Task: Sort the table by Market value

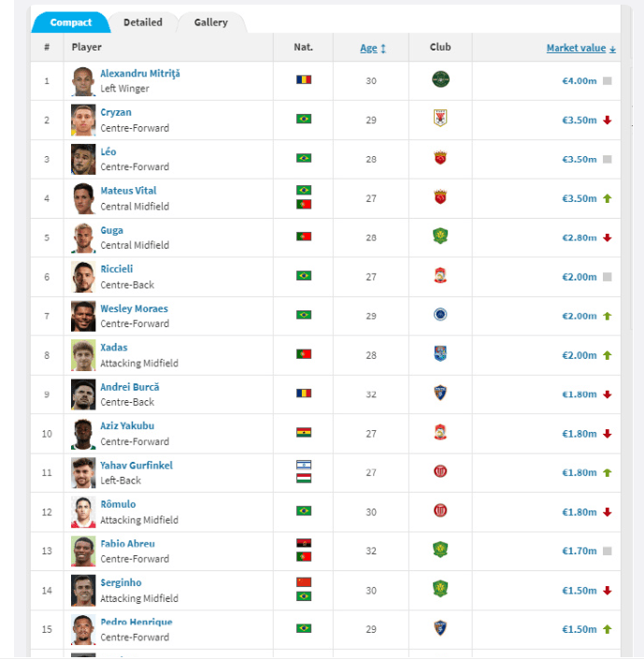Action: 580,48
